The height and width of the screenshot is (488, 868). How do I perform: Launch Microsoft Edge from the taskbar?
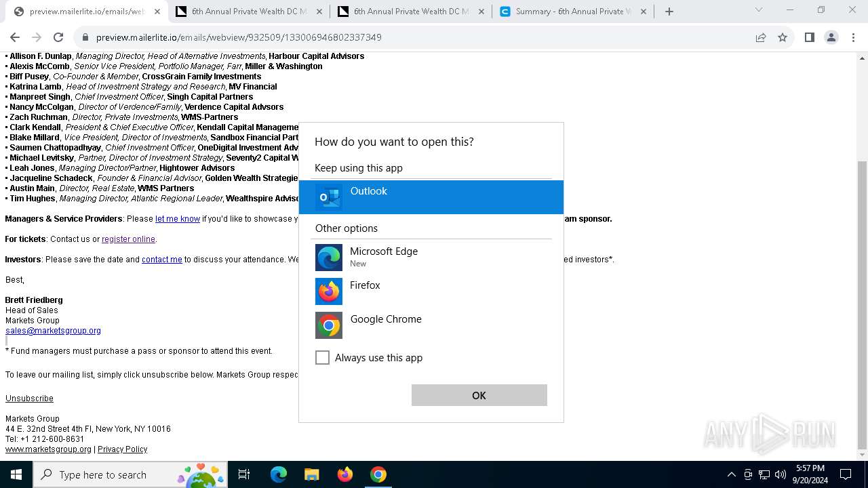tap(279, 474)
